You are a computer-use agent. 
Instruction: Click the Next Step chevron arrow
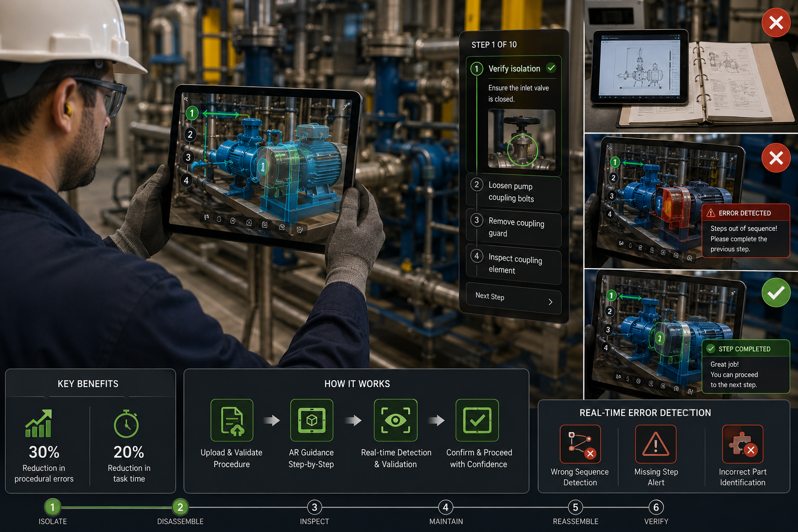551,302
